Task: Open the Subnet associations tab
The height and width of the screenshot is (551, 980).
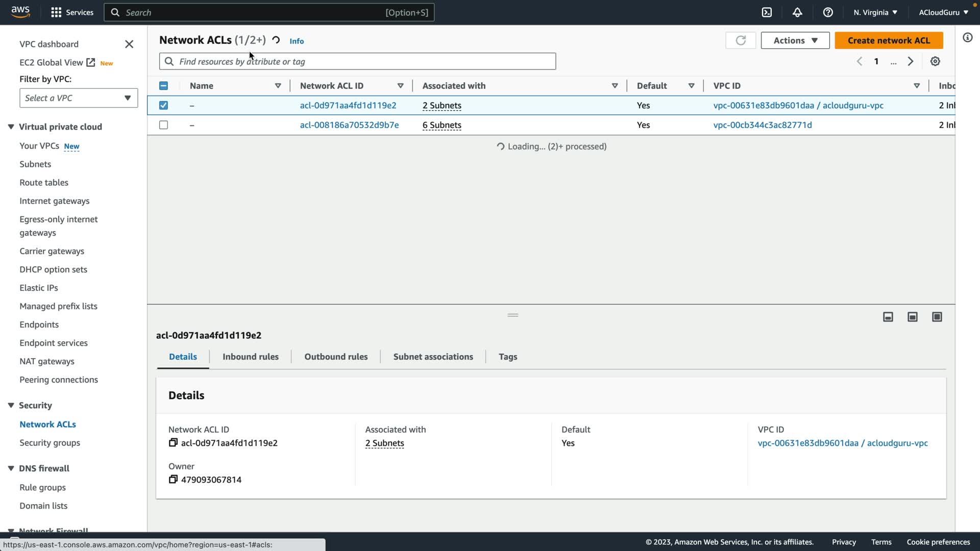Action: pos(433,357)
